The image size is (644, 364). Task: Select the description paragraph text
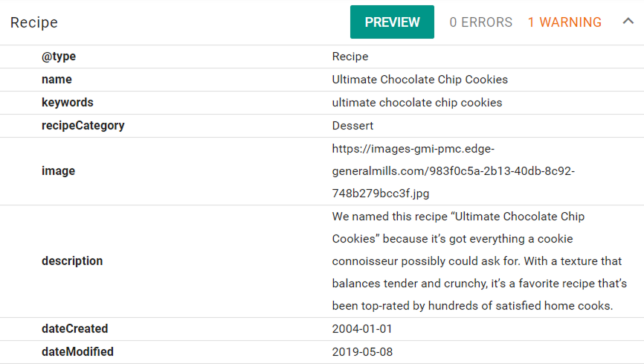(x=480, y=261)
